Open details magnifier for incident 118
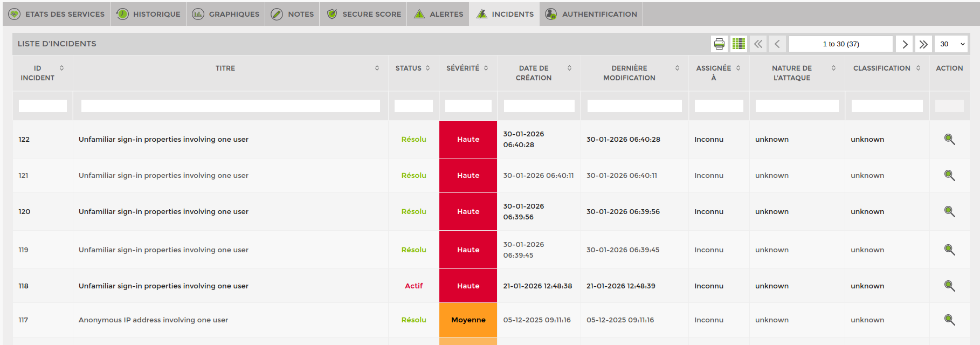The image size is (980, 345). click(x=949, y=286)
